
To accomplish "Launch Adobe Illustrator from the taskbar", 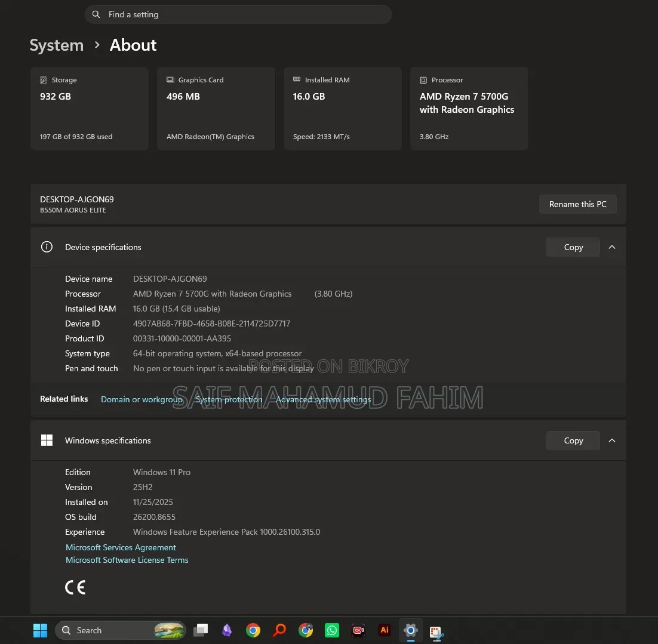I will click(x=385, y=630).
